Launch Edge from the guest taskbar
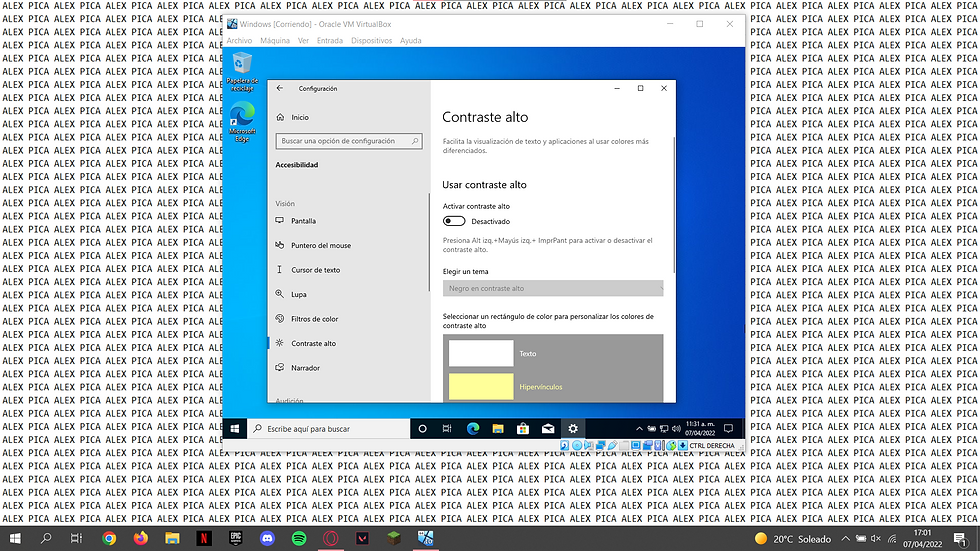This screenshot has height=551, width=980. [472, 429]
